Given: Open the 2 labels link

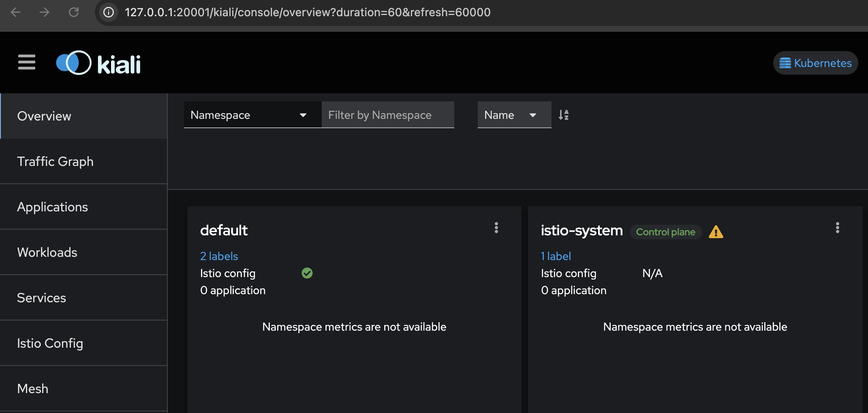Looking at the screenshot, I should click(219, 256).
